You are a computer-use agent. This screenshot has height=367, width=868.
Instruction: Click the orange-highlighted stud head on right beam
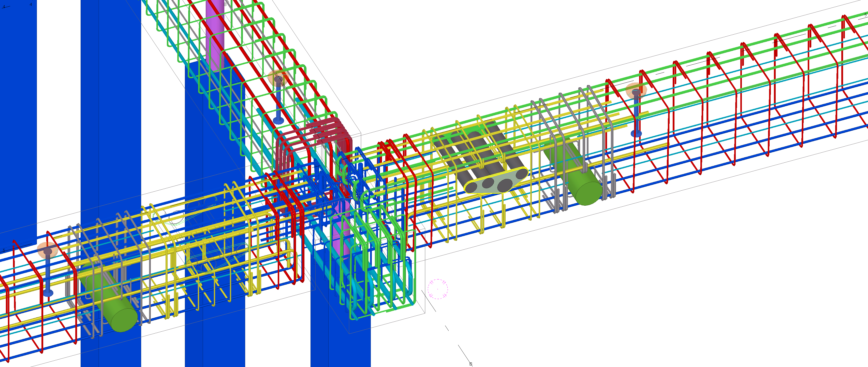636,91
